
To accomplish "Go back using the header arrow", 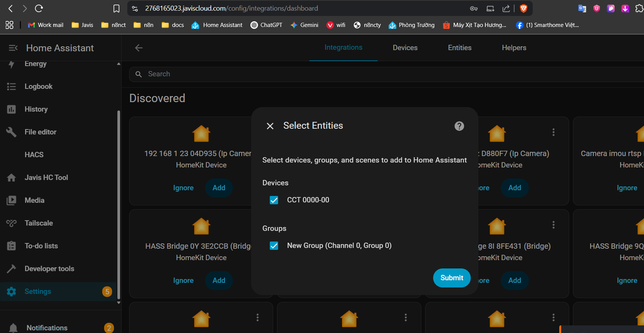I will click(x=139, y=48).
